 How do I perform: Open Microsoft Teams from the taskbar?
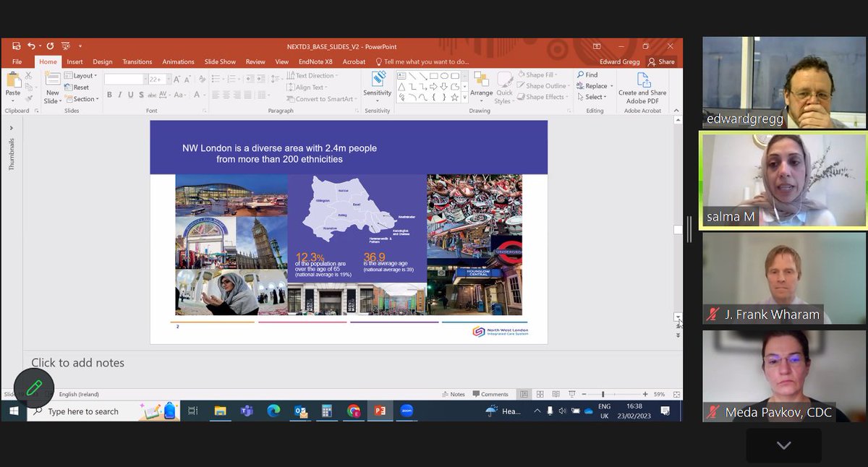pyautogui.click(x=247, y=411)
